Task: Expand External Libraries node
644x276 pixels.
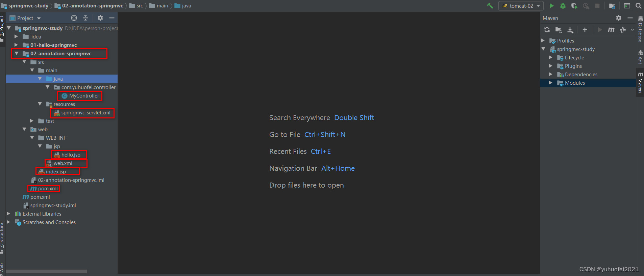Action: pyautogui.click(x=8, y=214)
